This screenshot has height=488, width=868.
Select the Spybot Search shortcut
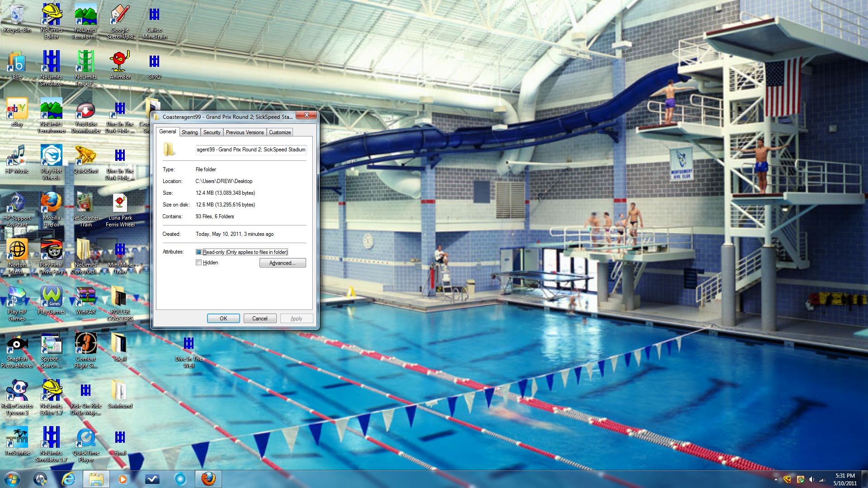pos(51,350)
